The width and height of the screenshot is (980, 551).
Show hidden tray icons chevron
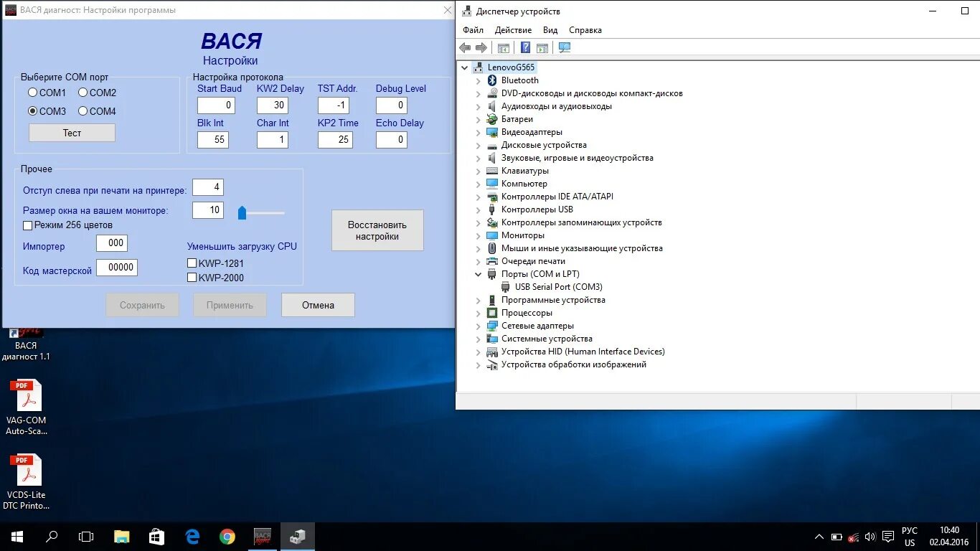click(x=819, y=537)
